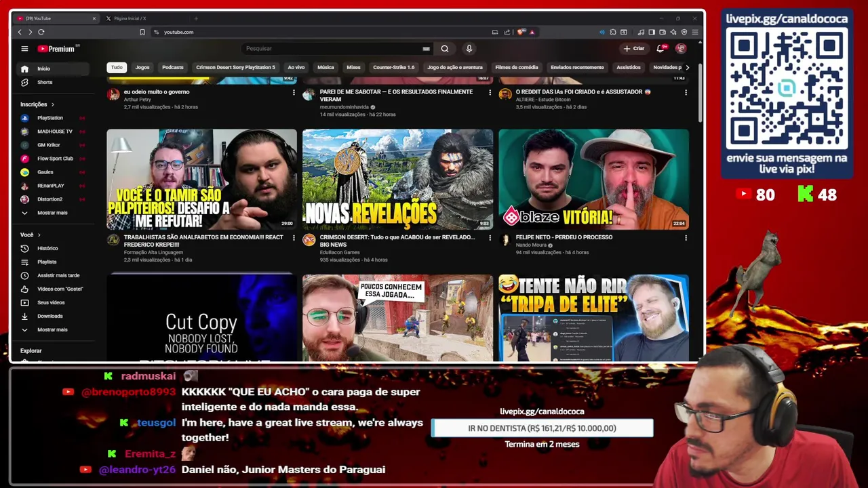Open site settings icon in the address bar
Image resolution: width=868 pixels, height=488 pixels.
157,32
